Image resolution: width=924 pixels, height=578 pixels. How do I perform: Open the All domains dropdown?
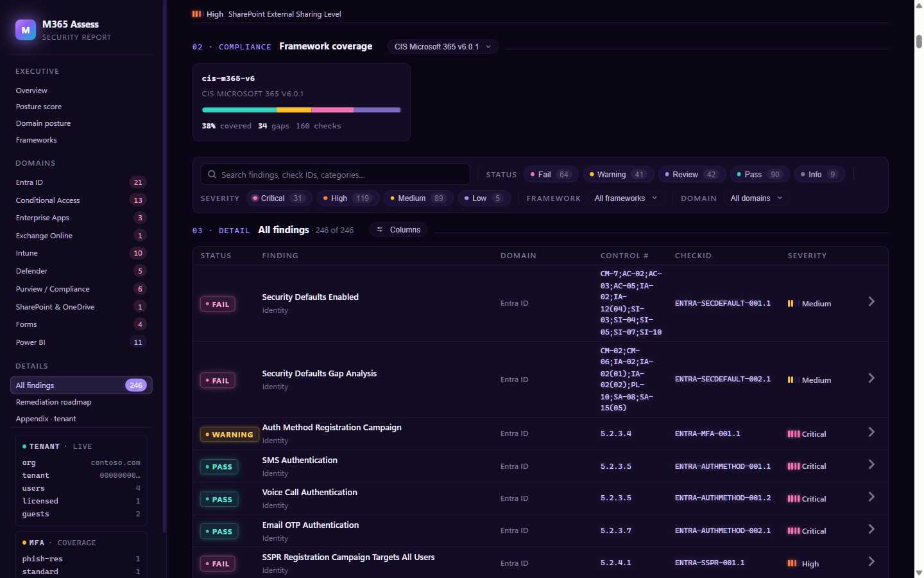(x=757, y=198)
